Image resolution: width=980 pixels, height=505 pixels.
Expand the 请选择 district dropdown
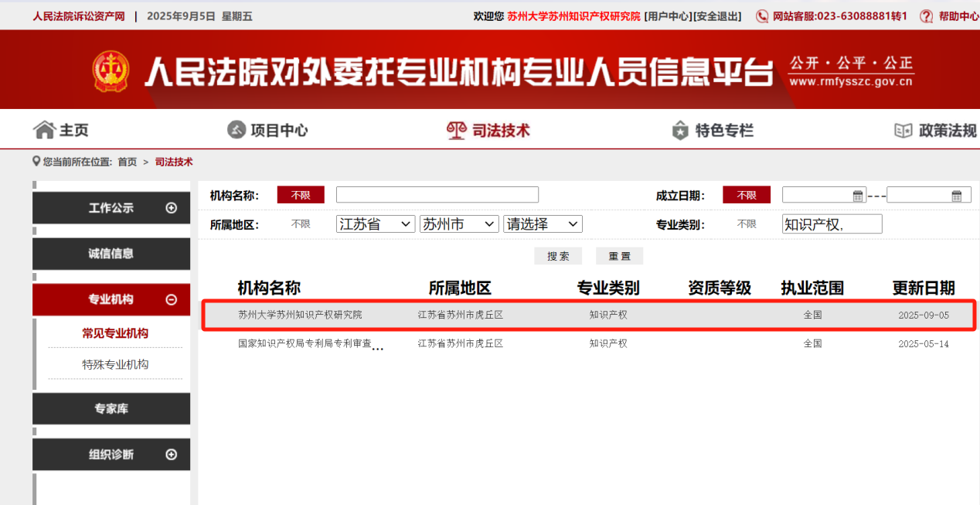point(543,224)
